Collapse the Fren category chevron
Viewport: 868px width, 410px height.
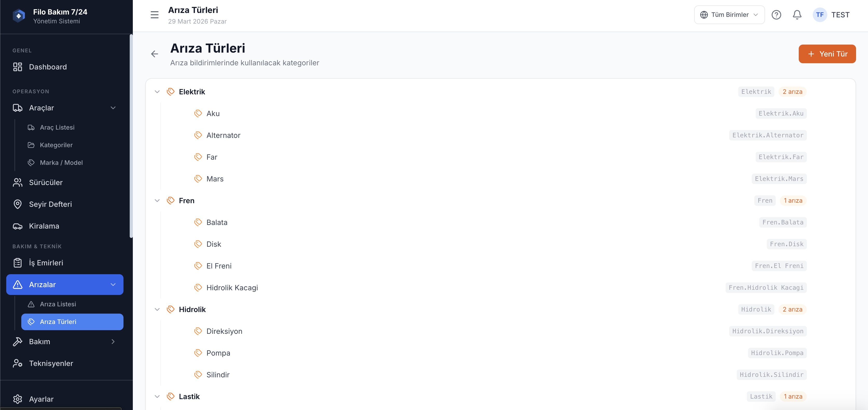(157, 201)
